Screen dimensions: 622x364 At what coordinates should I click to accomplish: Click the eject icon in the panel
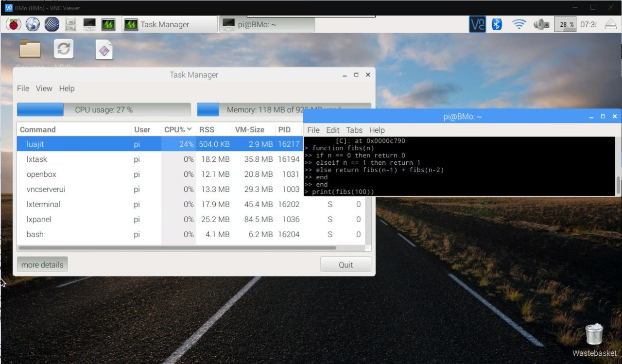click(x=611, y=24)
